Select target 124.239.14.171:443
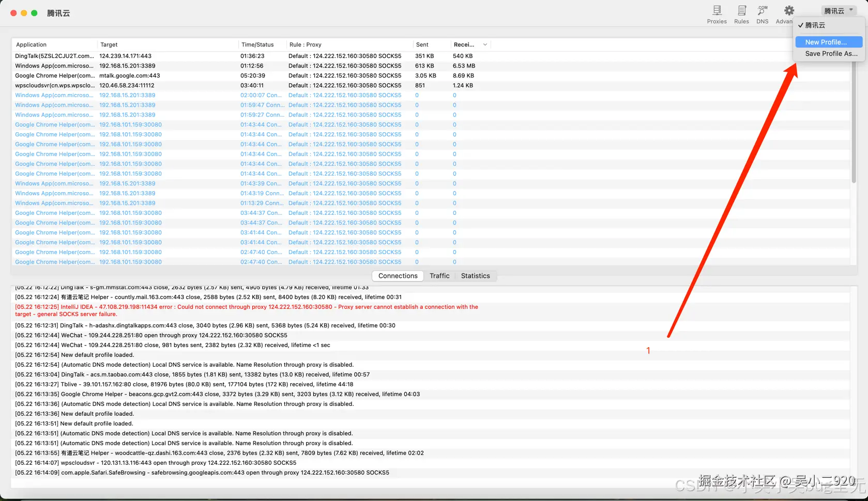The height and width of the screenshot is (501, 868). (126, 56)
